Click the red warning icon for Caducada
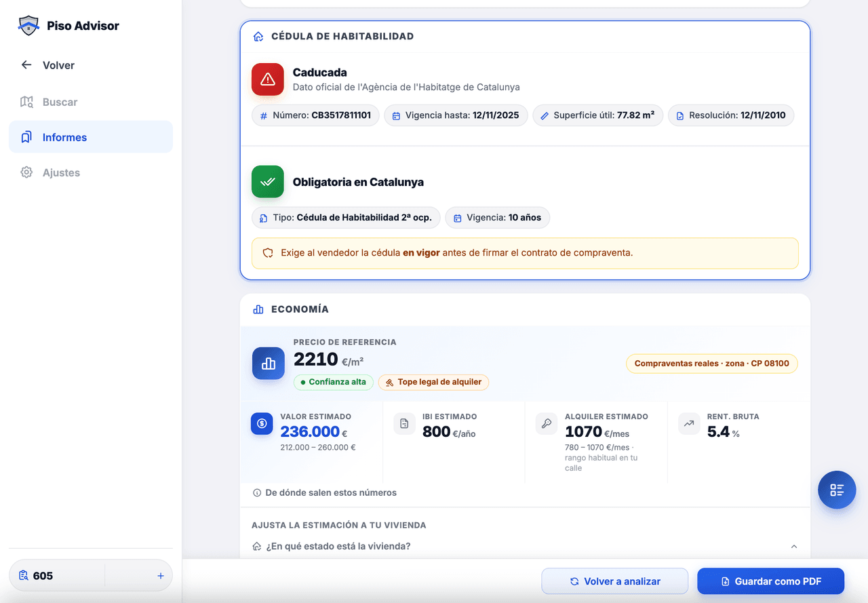Image resolution: width=868 pixels, height=603 pixels. pos(268,79)
